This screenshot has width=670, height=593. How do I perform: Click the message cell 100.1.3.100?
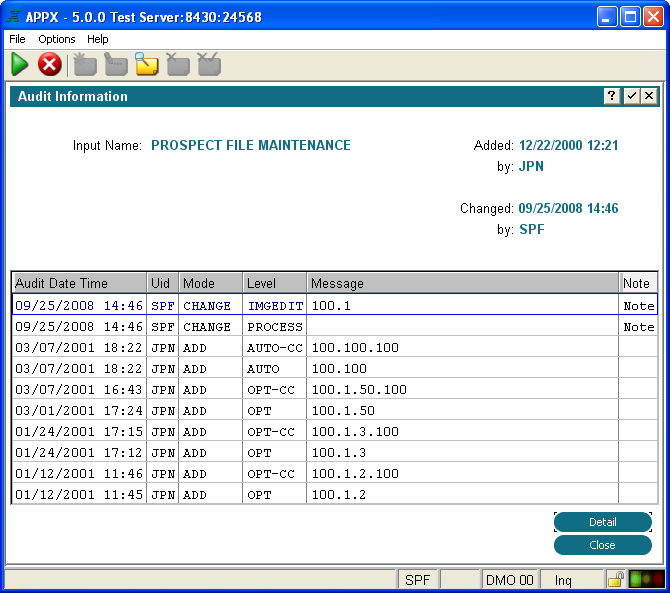coord(463,432)
